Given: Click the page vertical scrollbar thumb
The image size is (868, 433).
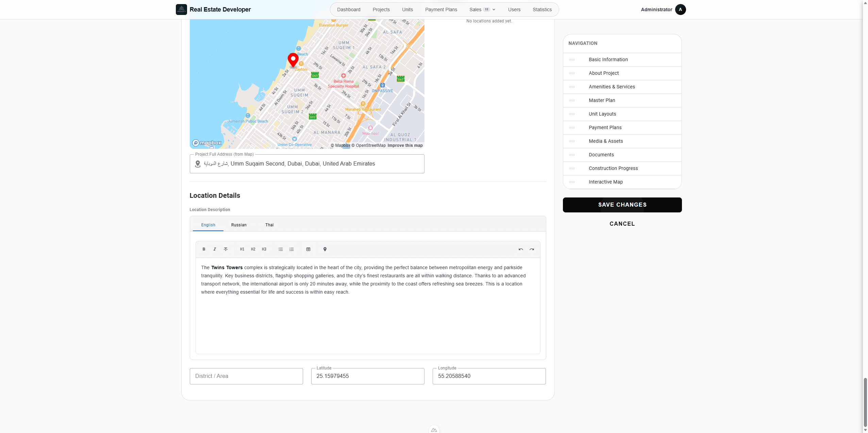Looking at the screenshot, I should coord(865,402).
